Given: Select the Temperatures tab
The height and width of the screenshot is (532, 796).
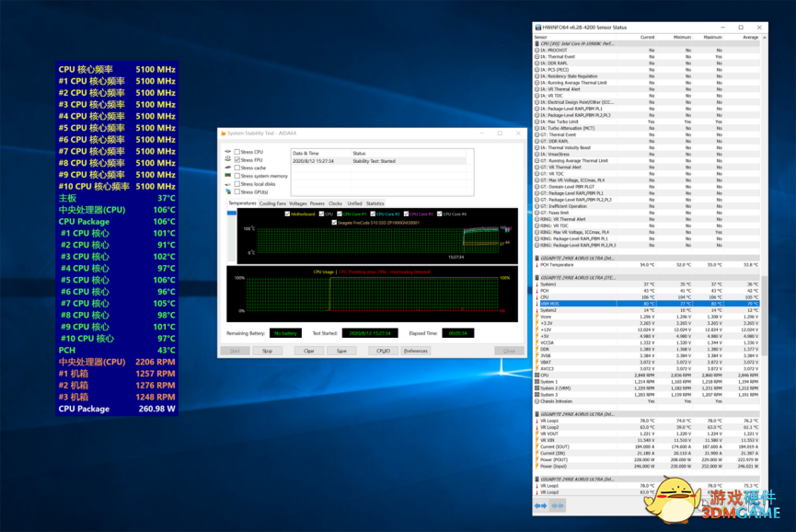Looking at the screenshot, I should point(242,203).
